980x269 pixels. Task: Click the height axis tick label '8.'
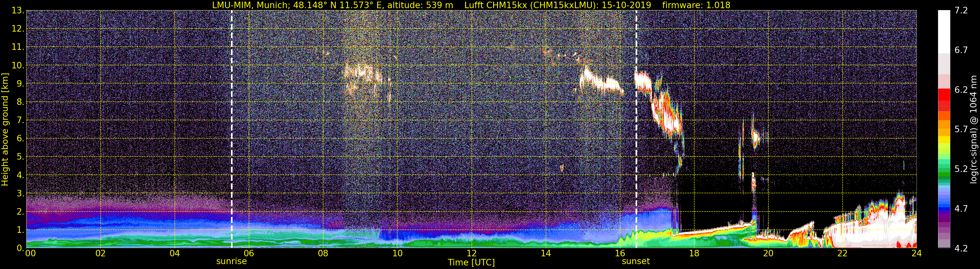(20, 102)
